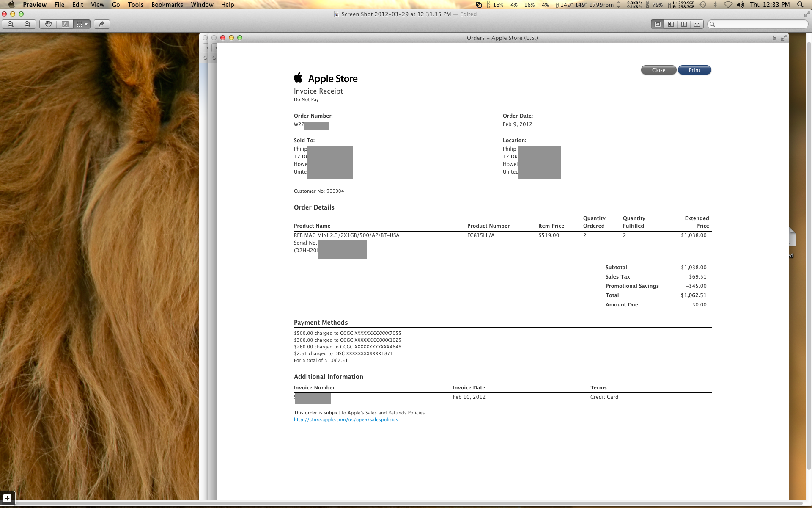Switch to Contact Sheet view
812x508 pixels.
click(x=697, y=24)
